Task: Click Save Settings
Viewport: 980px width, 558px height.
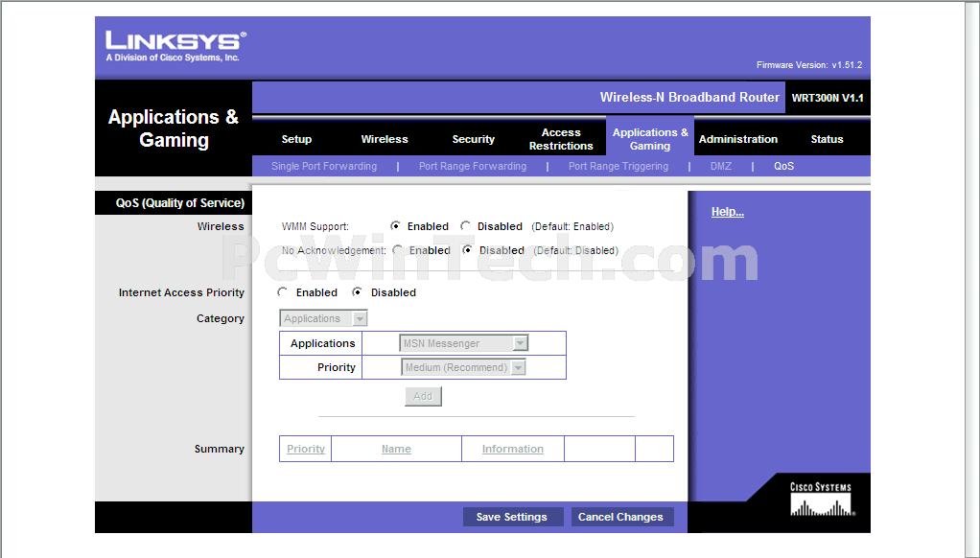Action: tap(512, 517)
